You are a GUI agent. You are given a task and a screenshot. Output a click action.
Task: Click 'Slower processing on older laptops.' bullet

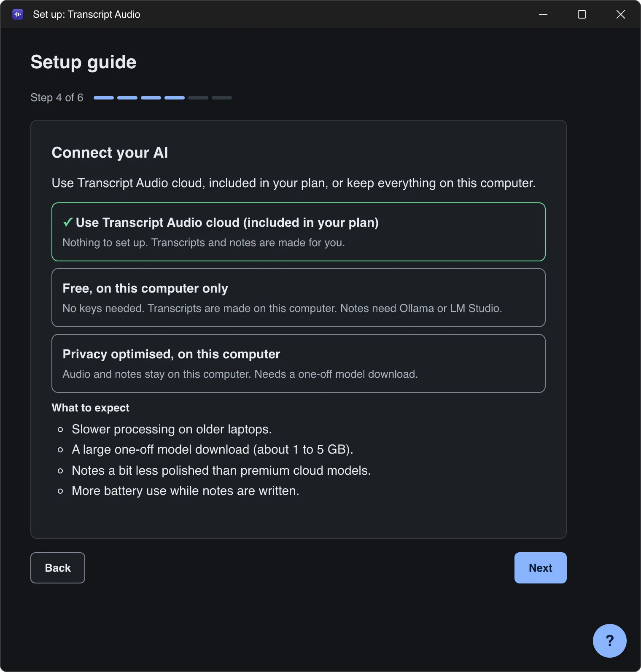click(x=172, y=429)
